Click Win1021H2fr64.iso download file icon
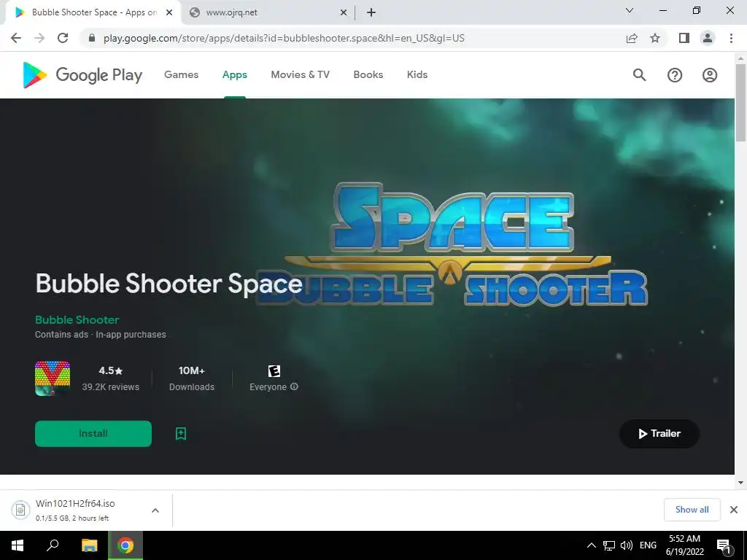Image resolution: width=747 pixels, height=560 pixels. pos(20,510)
